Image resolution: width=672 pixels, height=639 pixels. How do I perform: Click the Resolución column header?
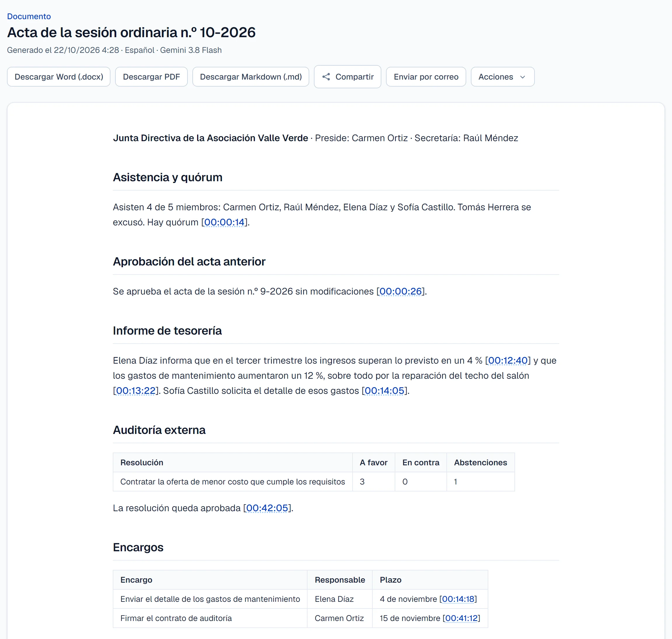pyautogui.click(x=233, y=463)
